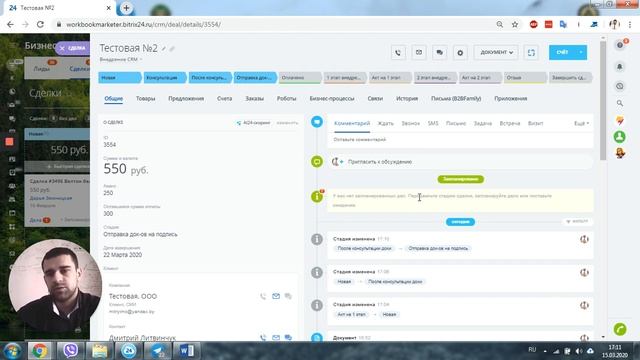Screen dimensions: 640x360
Task: Switch to the Общие tab
Action: (113, 99)
